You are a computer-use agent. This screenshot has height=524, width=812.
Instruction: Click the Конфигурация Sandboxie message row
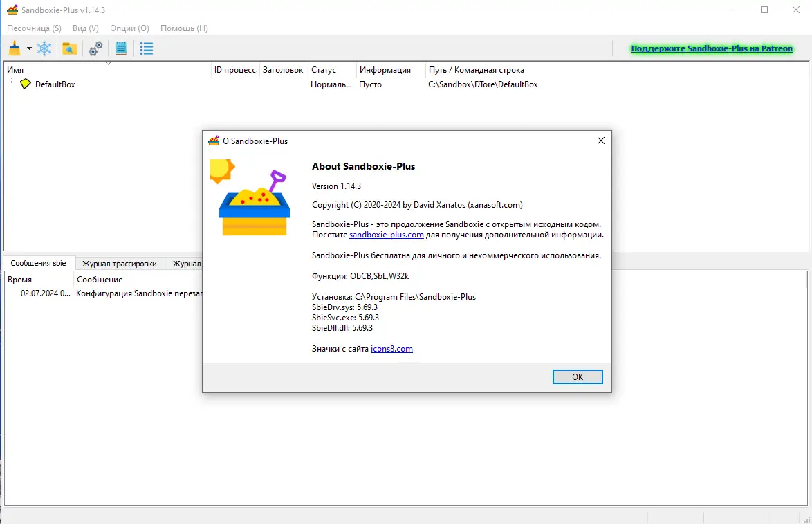coord(139,293)
